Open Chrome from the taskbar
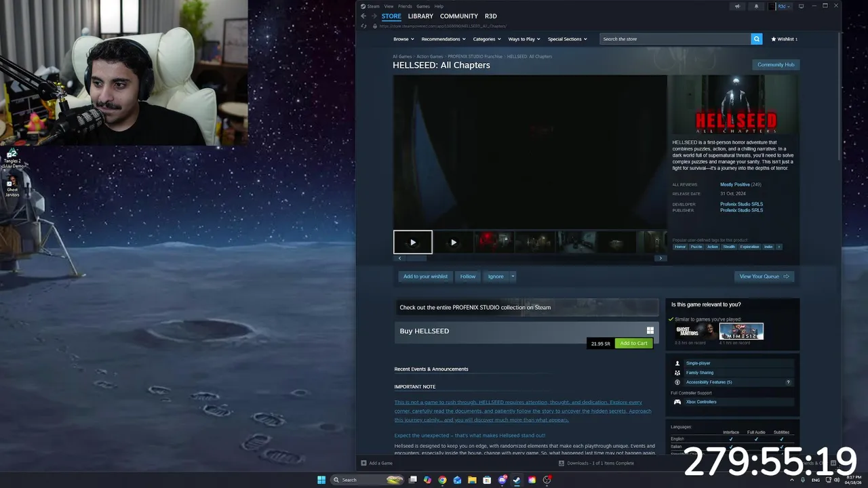 tap(442, 480)
